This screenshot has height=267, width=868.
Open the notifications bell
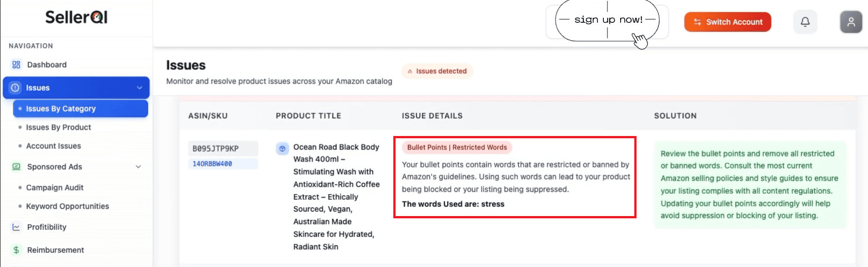click(805, 21)
